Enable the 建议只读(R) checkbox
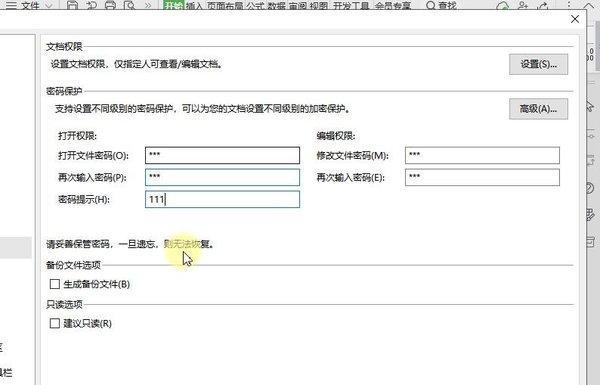The width and height of the screenshot is (600, 385). (55, 323)
